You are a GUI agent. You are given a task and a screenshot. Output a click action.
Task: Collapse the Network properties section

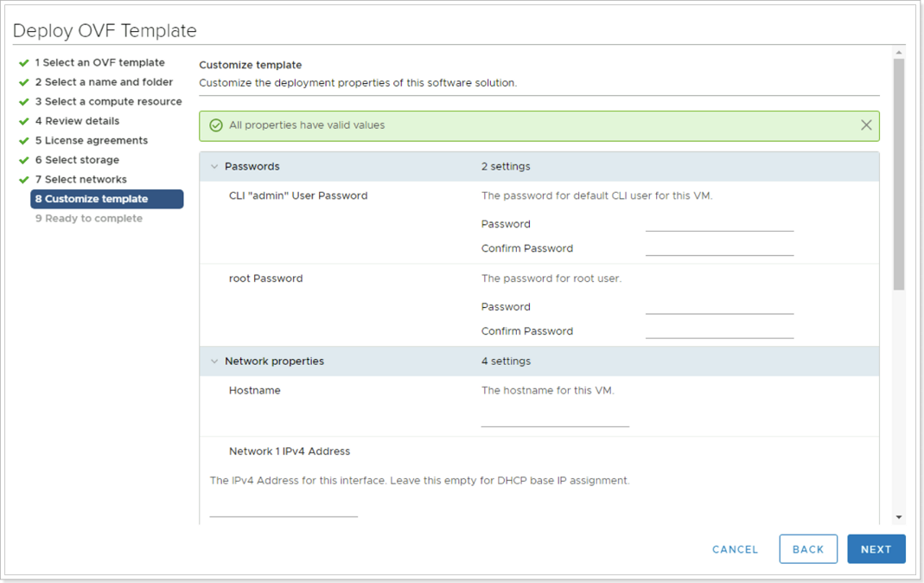[213, 361]
